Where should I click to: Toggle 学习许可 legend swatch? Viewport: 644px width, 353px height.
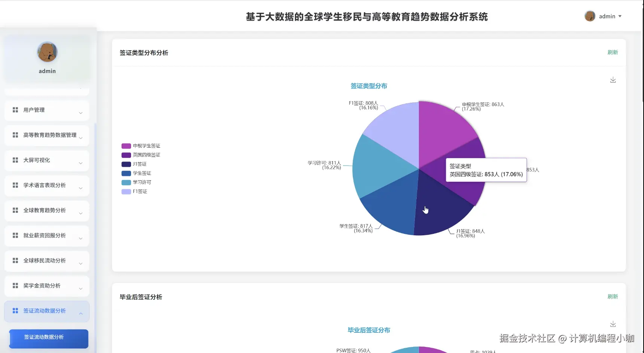(126, 182)
